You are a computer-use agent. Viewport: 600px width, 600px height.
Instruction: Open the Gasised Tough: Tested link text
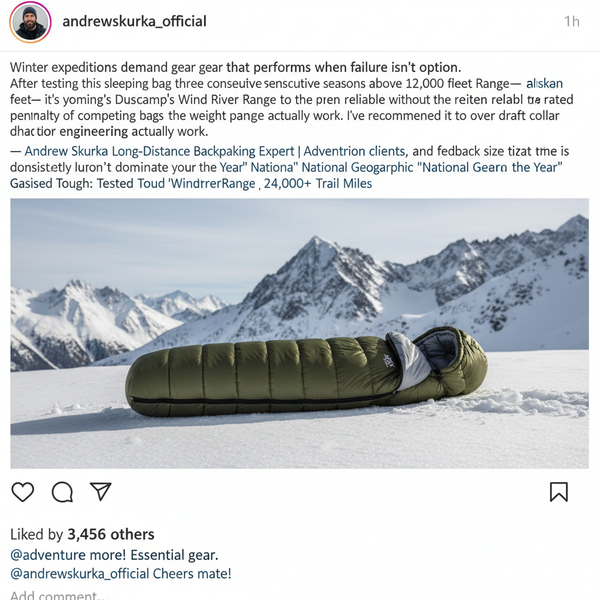click(x=73, y=184)
